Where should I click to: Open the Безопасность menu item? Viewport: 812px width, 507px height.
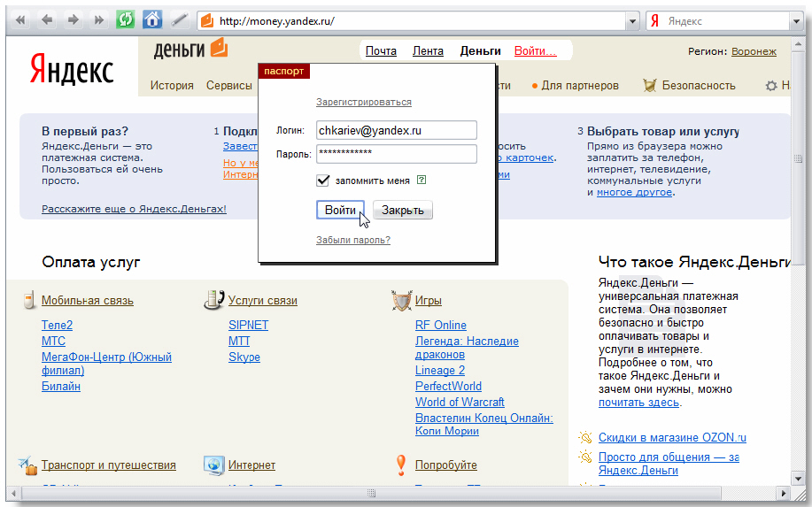point(699,85)
